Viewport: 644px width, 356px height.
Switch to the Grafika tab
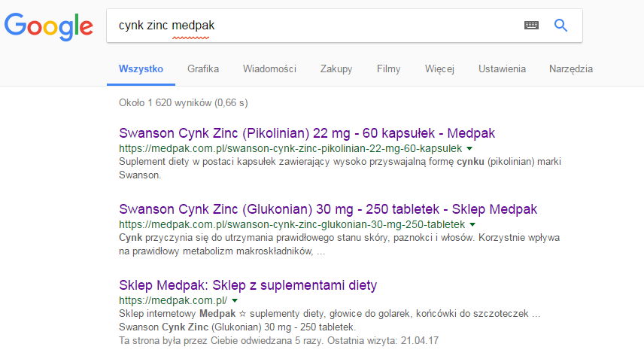203,69
